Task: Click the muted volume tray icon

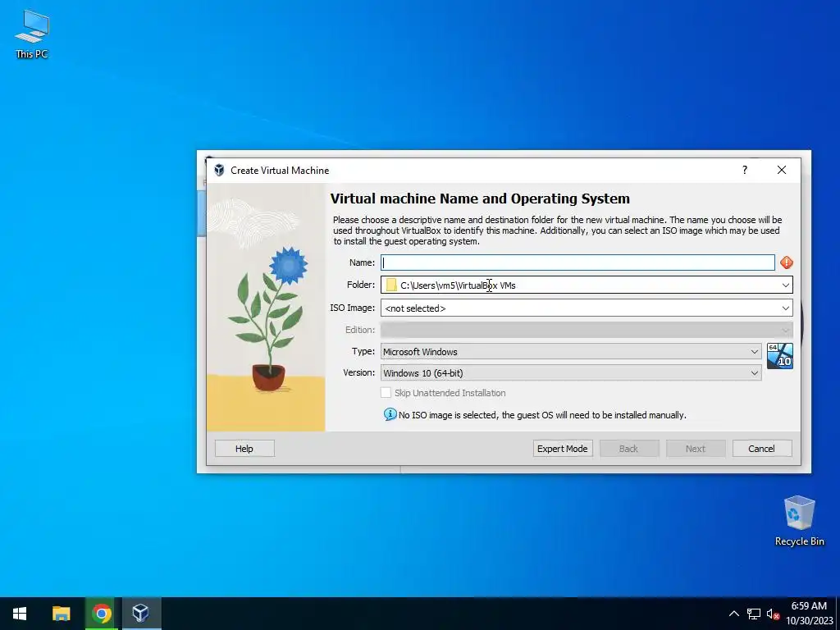Action: point(773,614)
